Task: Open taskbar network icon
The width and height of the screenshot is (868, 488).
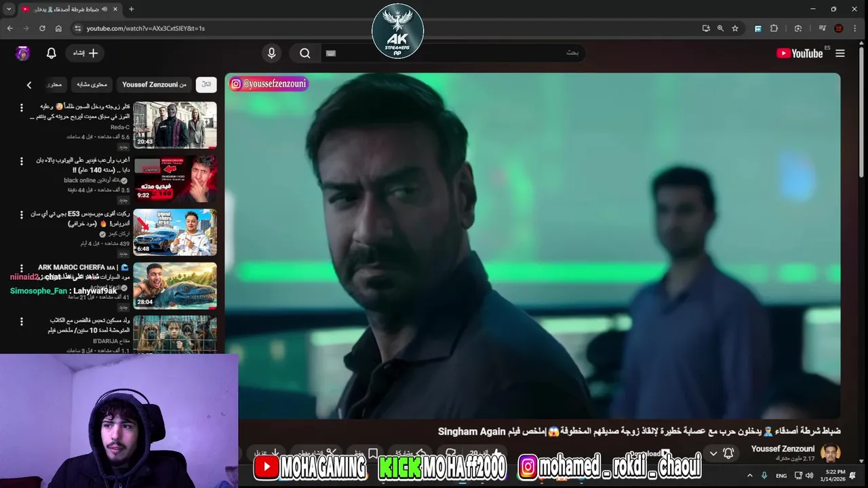Action: 798,476
